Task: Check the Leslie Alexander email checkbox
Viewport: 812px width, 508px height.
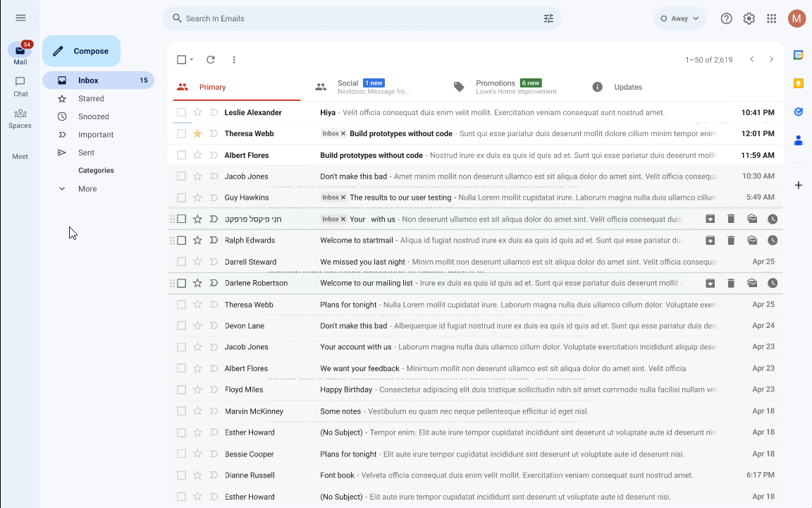Action: pos(182,112)
